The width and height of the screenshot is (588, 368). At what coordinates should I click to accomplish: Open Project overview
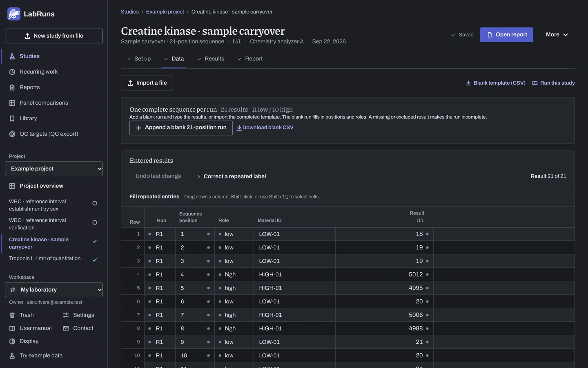tap(53, 186)
